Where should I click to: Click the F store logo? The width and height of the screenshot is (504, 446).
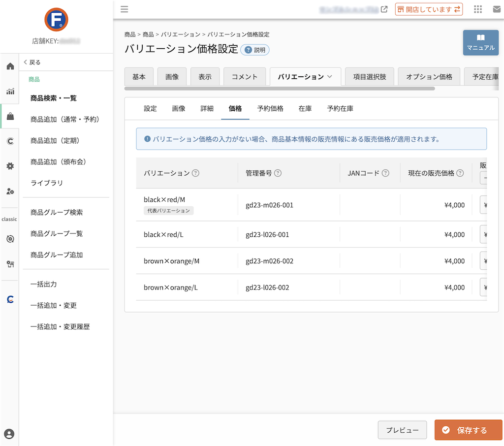coord(56,20)
